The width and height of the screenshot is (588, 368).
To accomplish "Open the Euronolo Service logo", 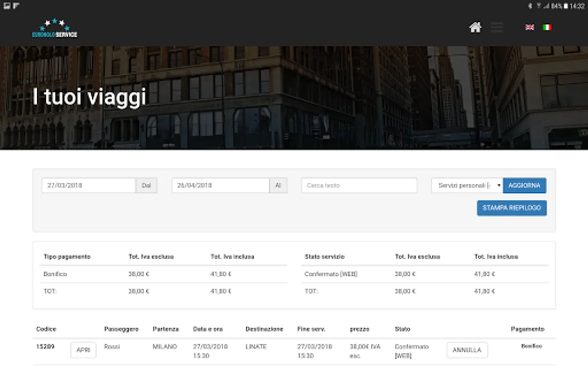I will [x=55, y=28].
